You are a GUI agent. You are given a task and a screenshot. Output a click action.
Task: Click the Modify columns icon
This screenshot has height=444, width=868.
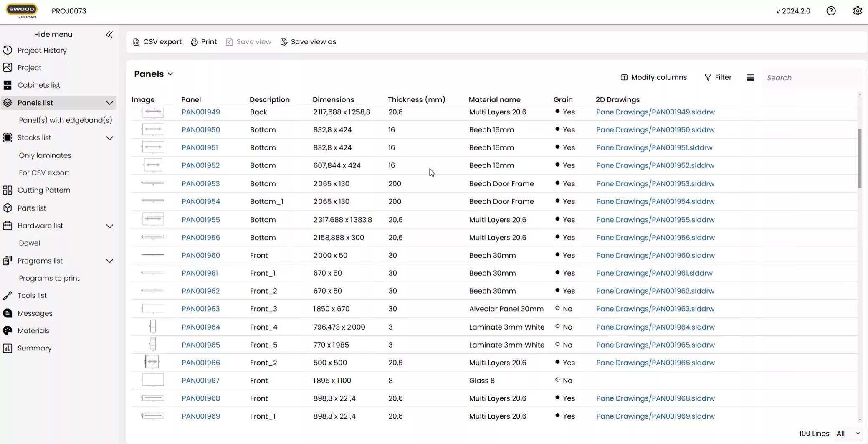pyautogui.click(x=624, y=77)
